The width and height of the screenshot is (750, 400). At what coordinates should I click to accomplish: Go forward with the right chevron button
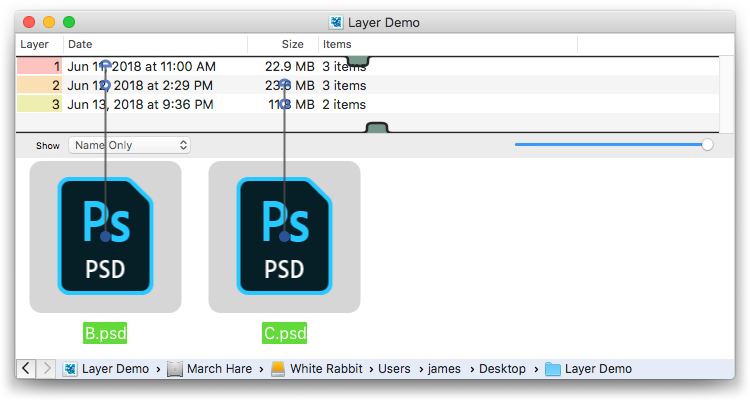46,368
